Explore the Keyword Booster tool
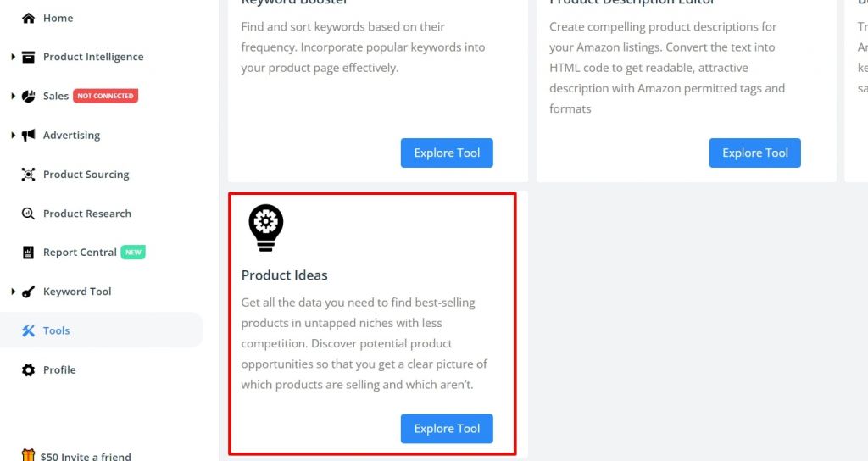Screen dimensions: 868x461 click(x=447, y=153)
